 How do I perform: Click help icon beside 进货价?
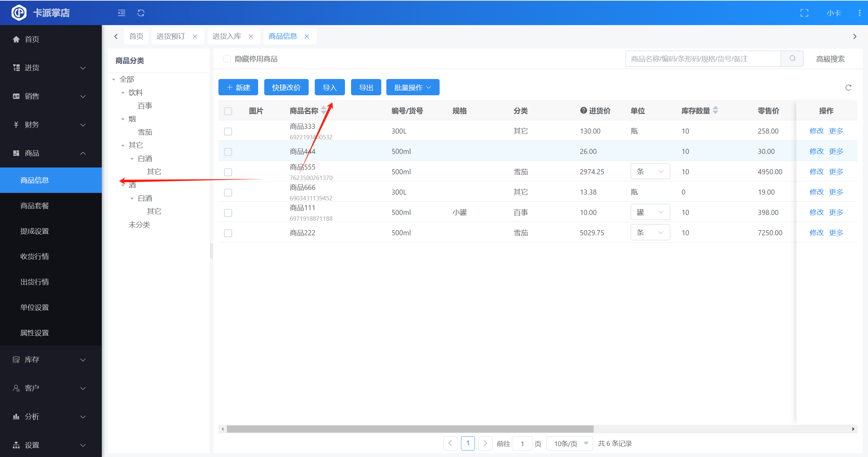[583, 110]
